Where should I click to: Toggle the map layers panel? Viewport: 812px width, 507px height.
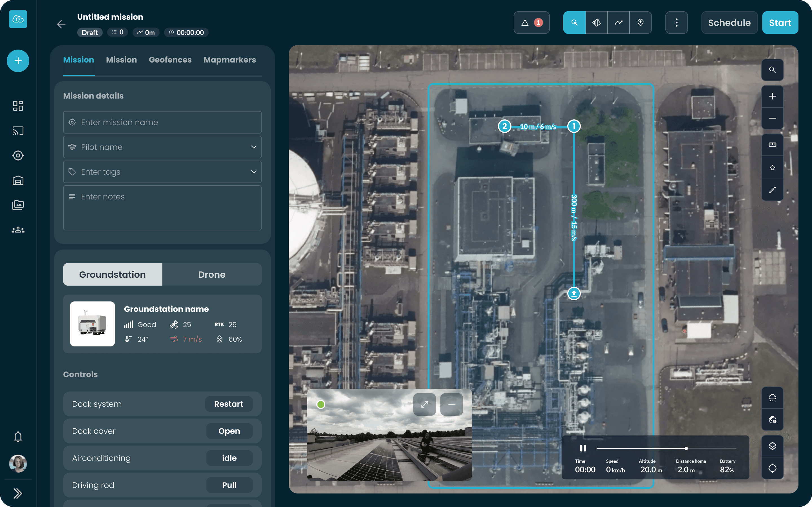pyautogui.click(x=773, y=446)
